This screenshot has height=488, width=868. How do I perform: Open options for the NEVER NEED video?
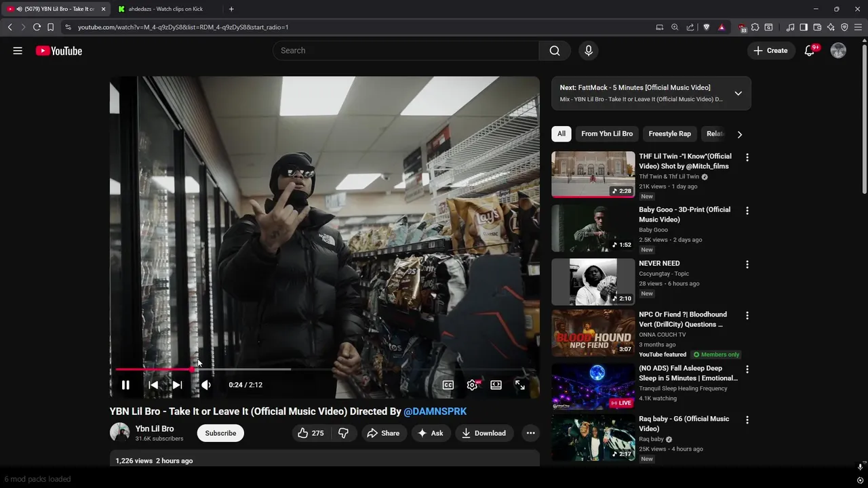[747, 264]
